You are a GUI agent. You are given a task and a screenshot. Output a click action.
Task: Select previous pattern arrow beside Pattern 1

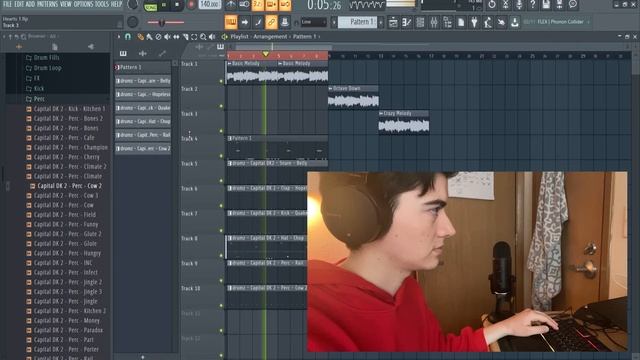[334, 22]
